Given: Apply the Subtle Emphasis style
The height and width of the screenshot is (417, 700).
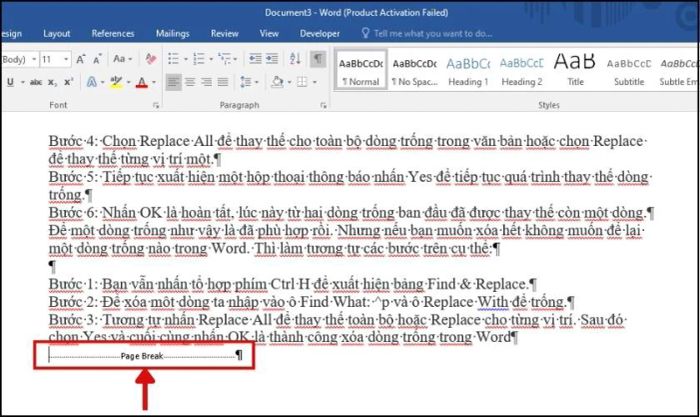Looking at the screenshot, I should 678,71.
